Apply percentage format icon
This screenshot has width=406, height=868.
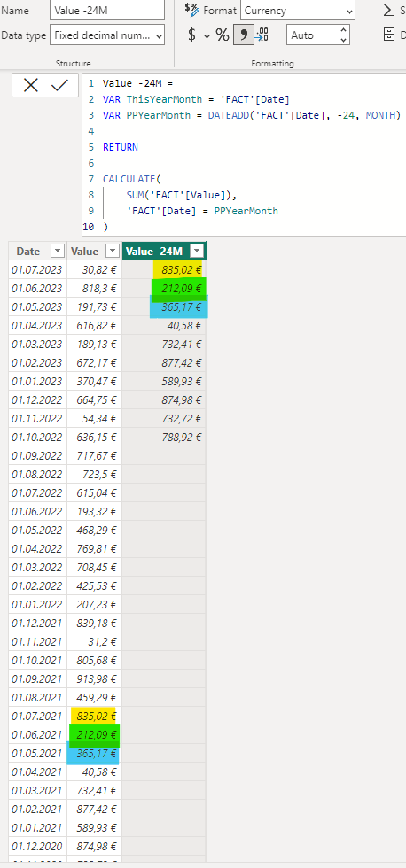[x=223, y=35]
